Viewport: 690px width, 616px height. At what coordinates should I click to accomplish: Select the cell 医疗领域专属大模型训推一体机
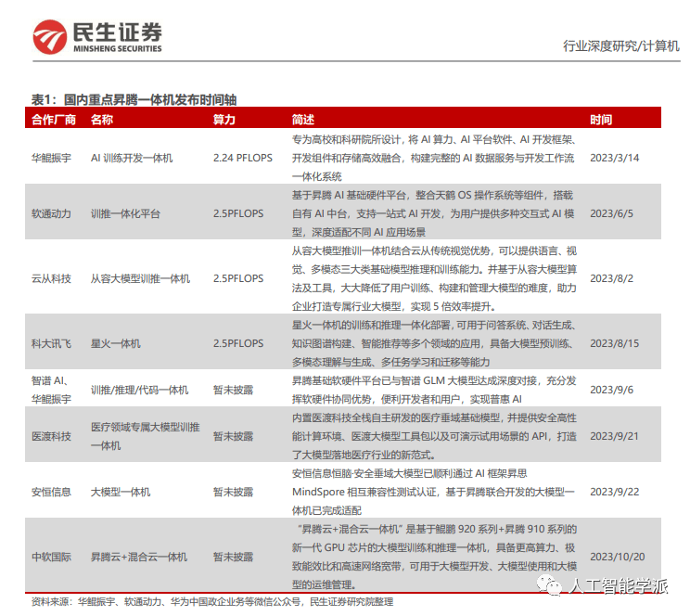click(x=146, y=436)
